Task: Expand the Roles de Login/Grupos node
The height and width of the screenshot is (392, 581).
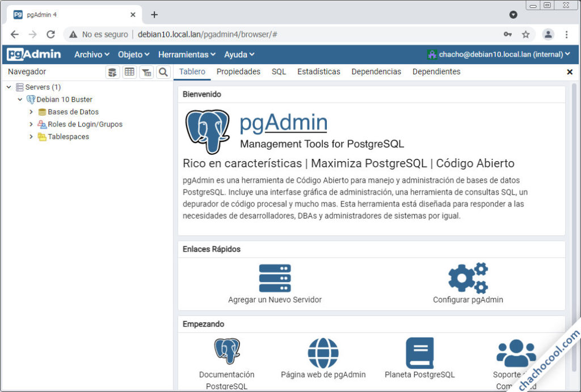Action: [31, 124]
